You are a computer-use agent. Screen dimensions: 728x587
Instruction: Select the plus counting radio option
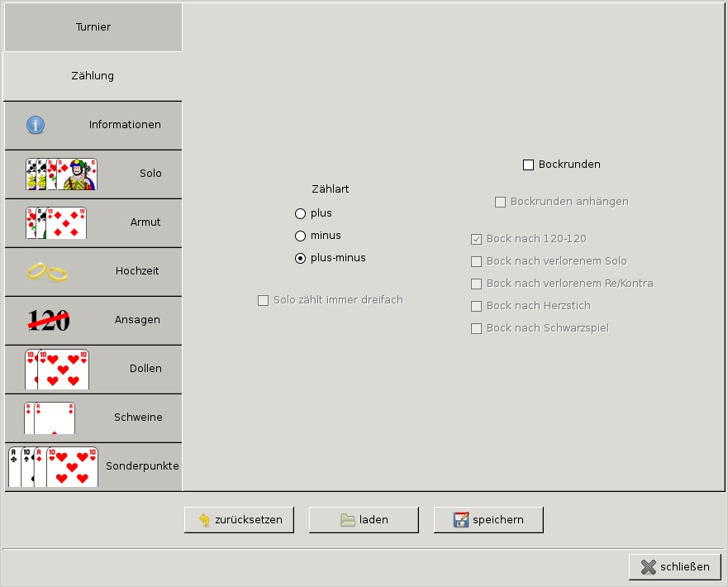click(301, 213)
